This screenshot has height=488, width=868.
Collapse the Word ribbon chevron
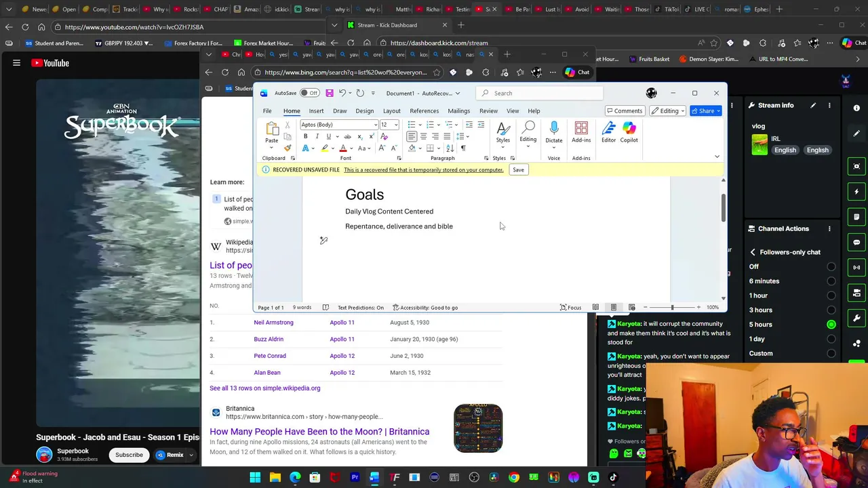717,157
